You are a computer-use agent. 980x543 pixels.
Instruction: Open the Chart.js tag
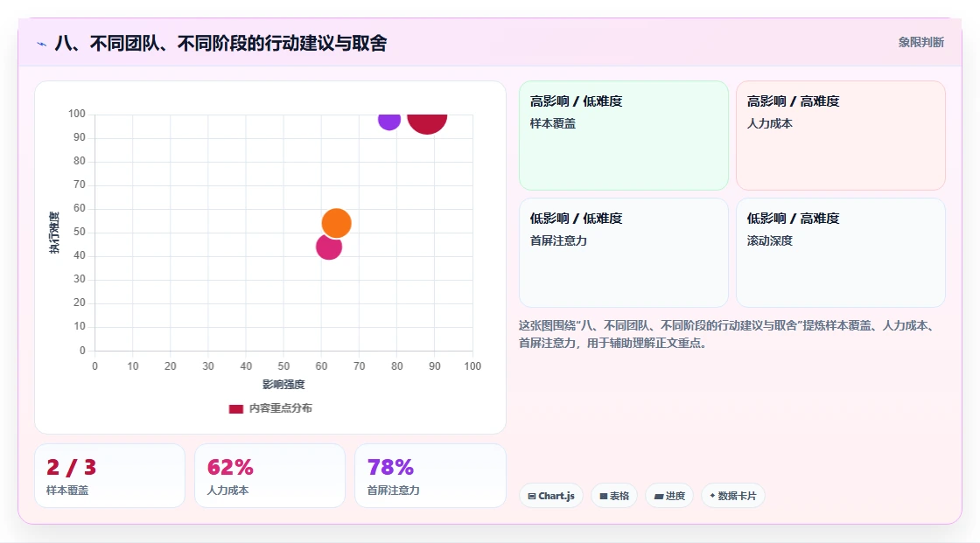point(551,496)
